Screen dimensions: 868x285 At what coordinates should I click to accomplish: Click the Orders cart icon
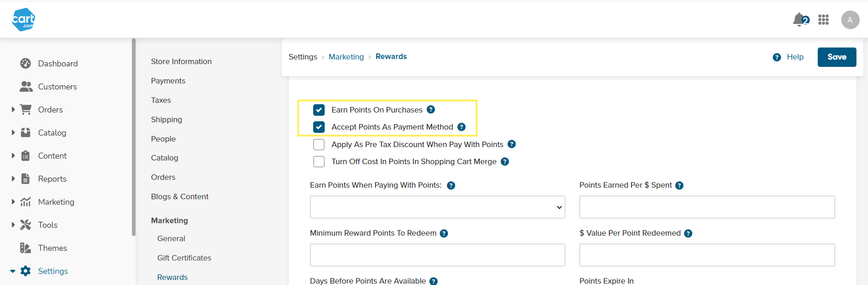26,109
